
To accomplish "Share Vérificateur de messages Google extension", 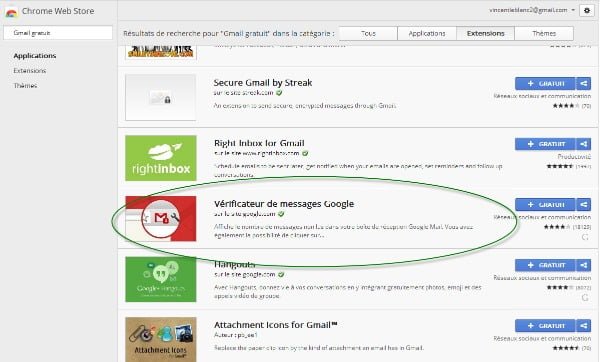I will 584,205.
